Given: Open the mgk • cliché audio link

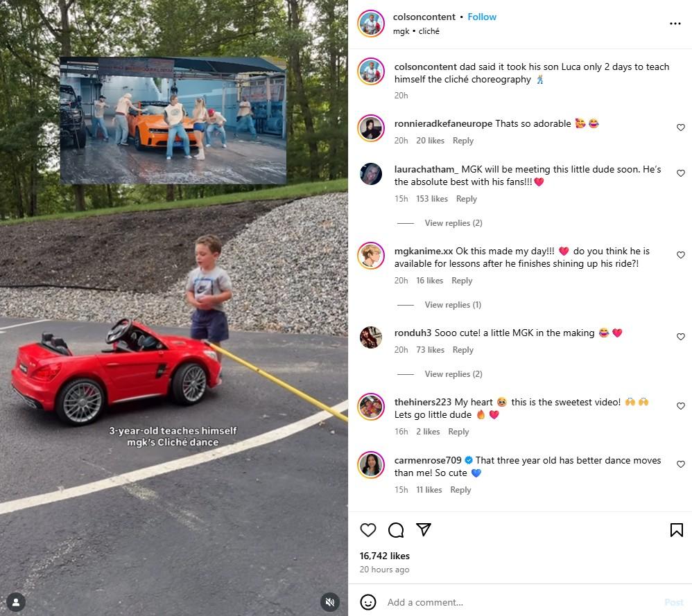Looking at the screenshot, I should tap(416, 31).
